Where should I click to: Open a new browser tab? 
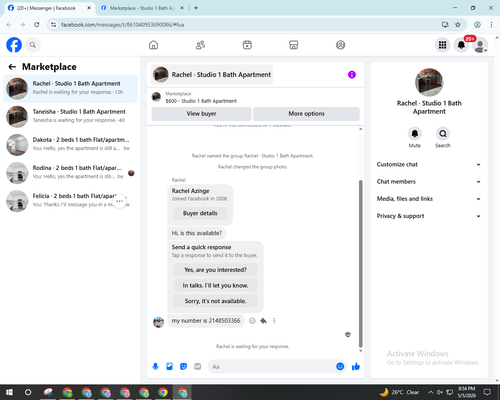click(x=196, y=8)
